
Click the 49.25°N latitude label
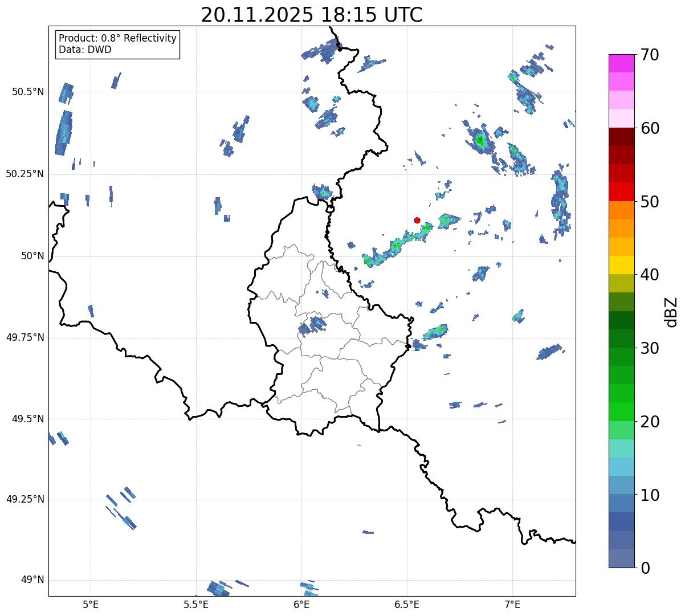coord(25,499)
